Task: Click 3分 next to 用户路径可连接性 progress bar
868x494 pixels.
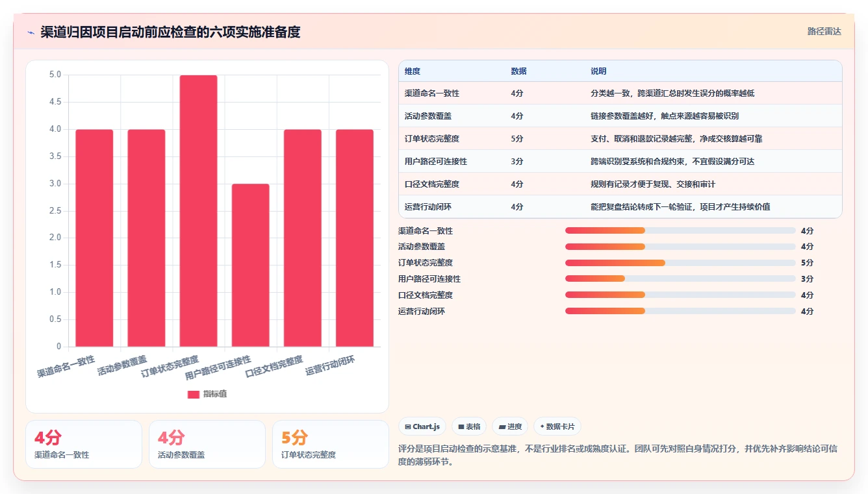Action: pos(807,279)
